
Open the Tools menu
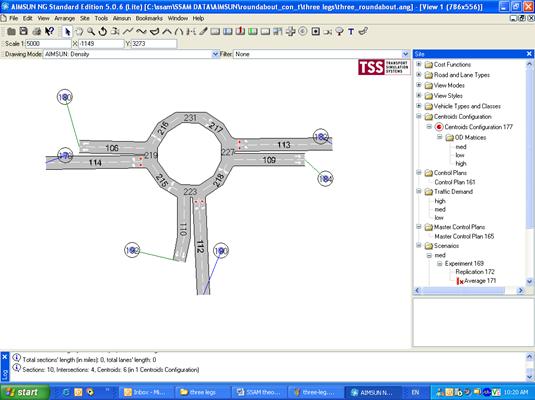[101, 18]
